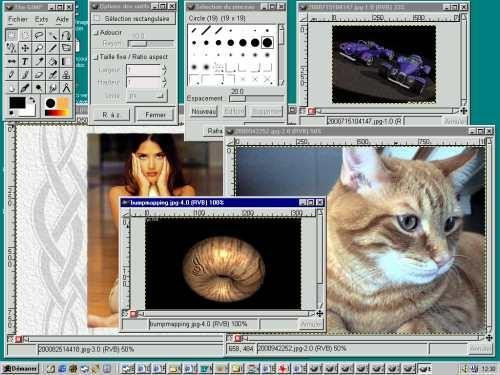Choose the Text tool T icon
The width and height of the screenshot is (500, 375).
point(25,62)
